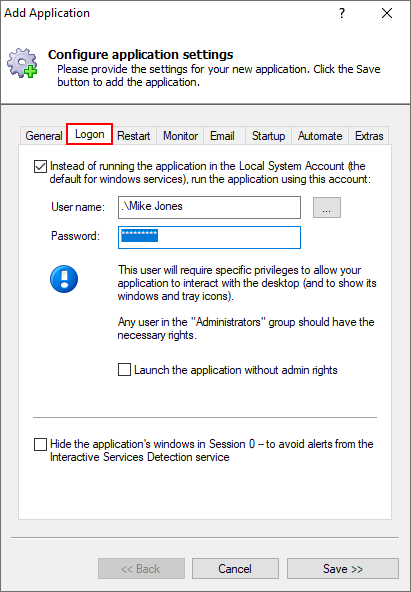411x592 pixels.
Task: Enable Launch the application without admin rights
Action: coord(125,370)
